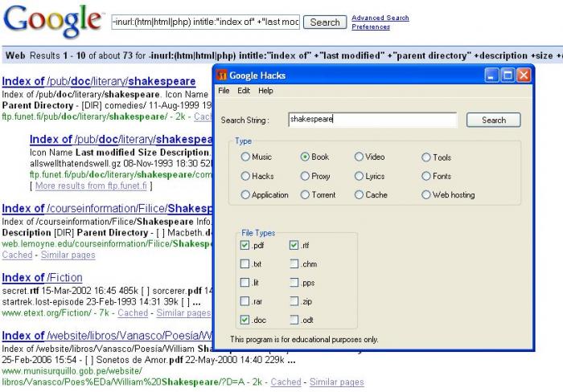This screenshot has width=563, height=392.
Task: Tick the .lit file type
Action: click(245, 283)
